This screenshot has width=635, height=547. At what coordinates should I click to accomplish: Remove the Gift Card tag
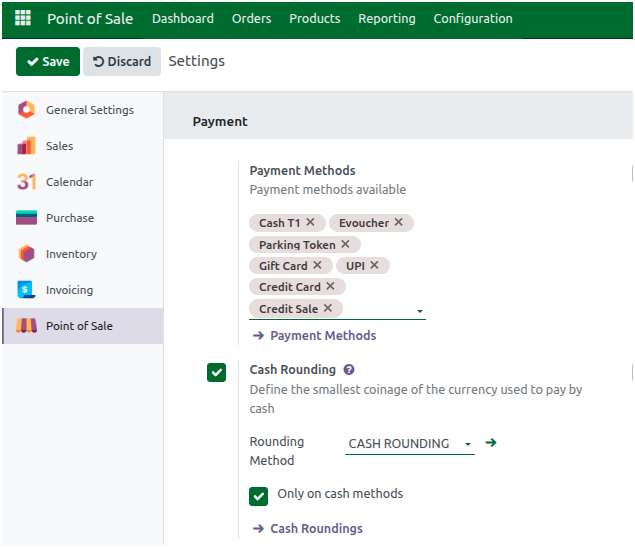pos(317,265)
